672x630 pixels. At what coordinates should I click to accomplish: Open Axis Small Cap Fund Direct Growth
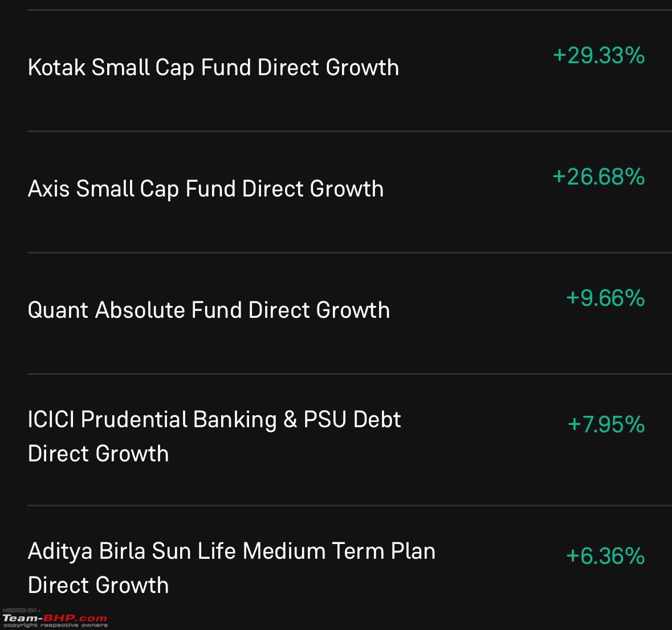[x=206, y=189]
